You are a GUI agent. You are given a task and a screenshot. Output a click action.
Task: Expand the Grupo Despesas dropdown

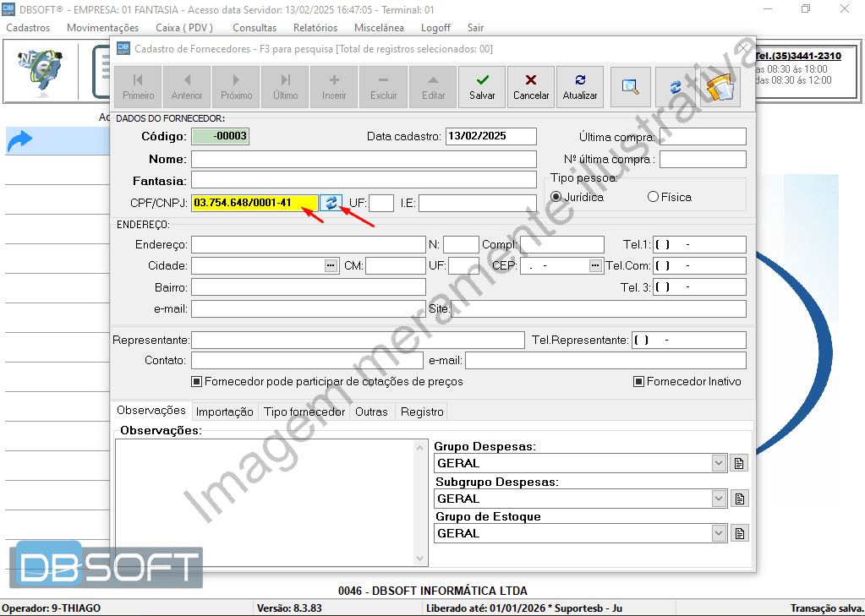(x=719, y=463)
